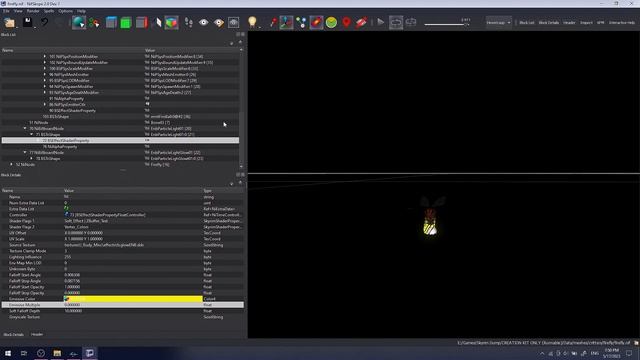This screenshot has width=640, height=360.
Task: Toggle hidden objects with the white eye icon
Action: coord(204,22)
